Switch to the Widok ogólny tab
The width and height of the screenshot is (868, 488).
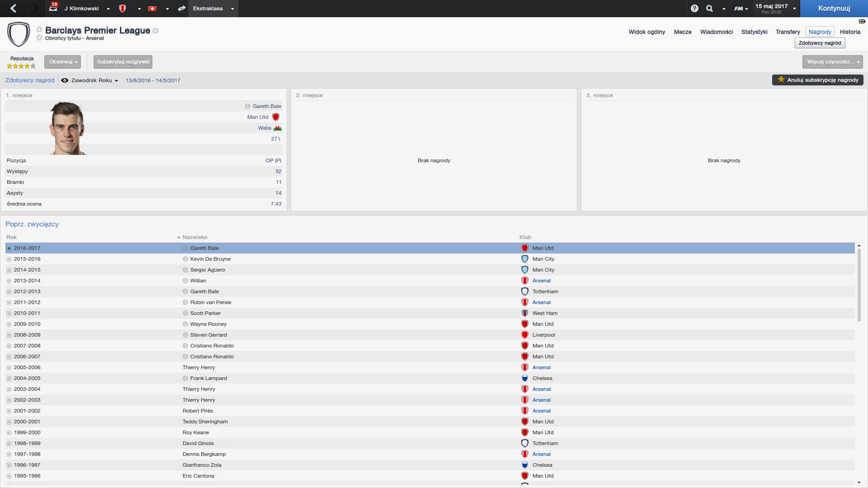pyautogui.click(x=646, y=32)
